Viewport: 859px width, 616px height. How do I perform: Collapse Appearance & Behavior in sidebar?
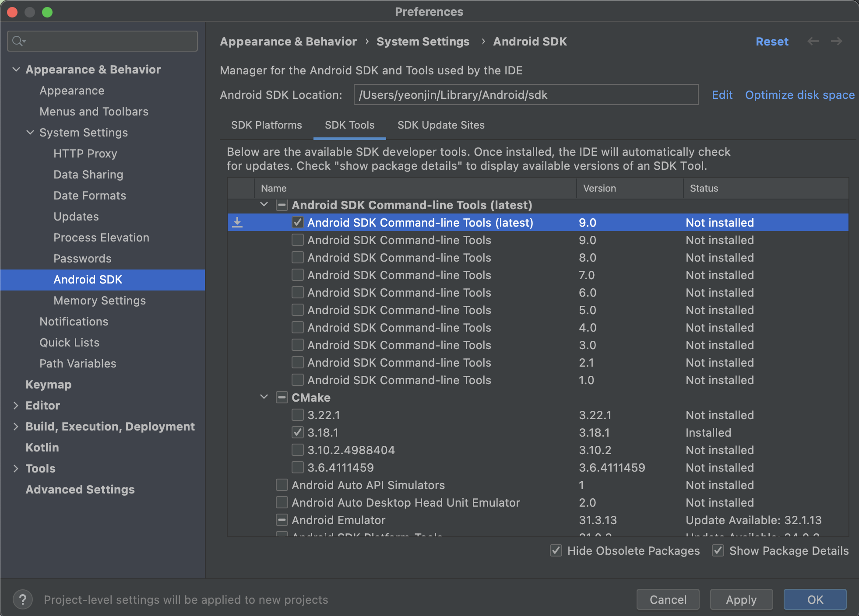click(16, 69)
